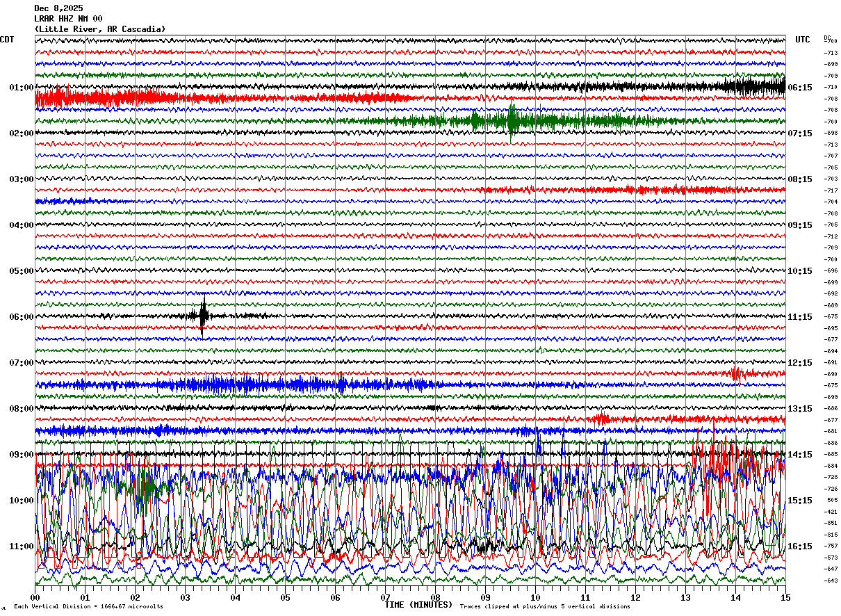
Task: Click the UTC timezone label
Action: click(x=803, y=40)
